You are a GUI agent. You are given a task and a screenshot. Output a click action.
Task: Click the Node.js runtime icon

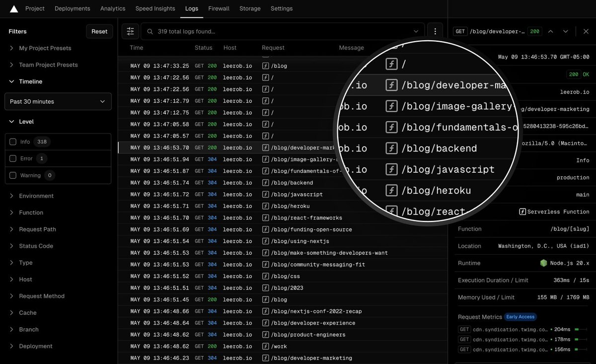coord(544,263)
